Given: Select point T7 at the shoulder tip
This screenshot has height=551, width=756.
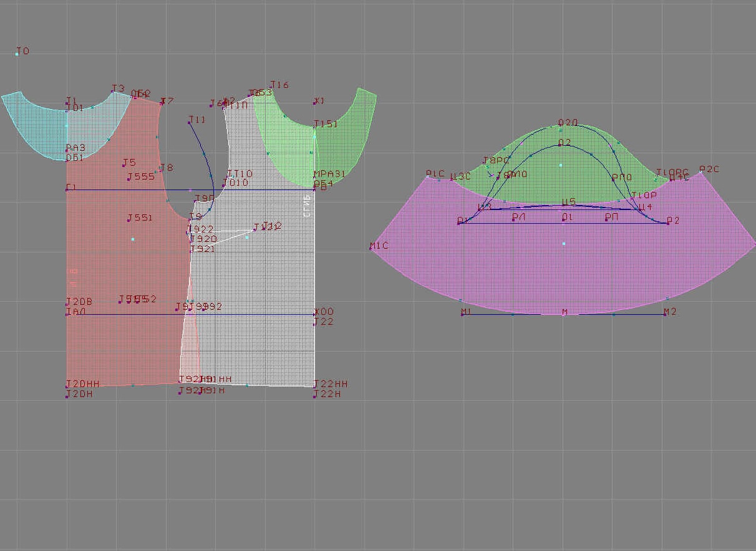Looking at the screenshot, I should (162, 103).
